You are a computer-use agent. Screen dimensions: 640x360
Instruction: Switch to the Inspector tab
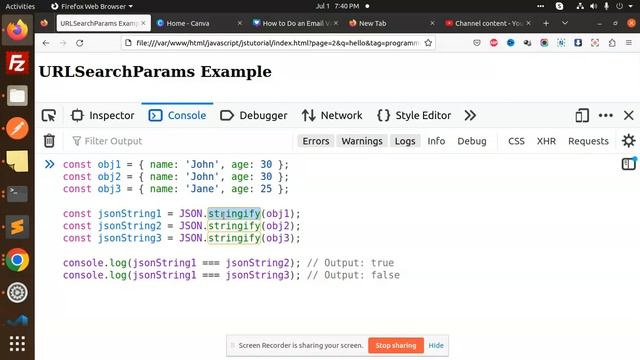102,116
